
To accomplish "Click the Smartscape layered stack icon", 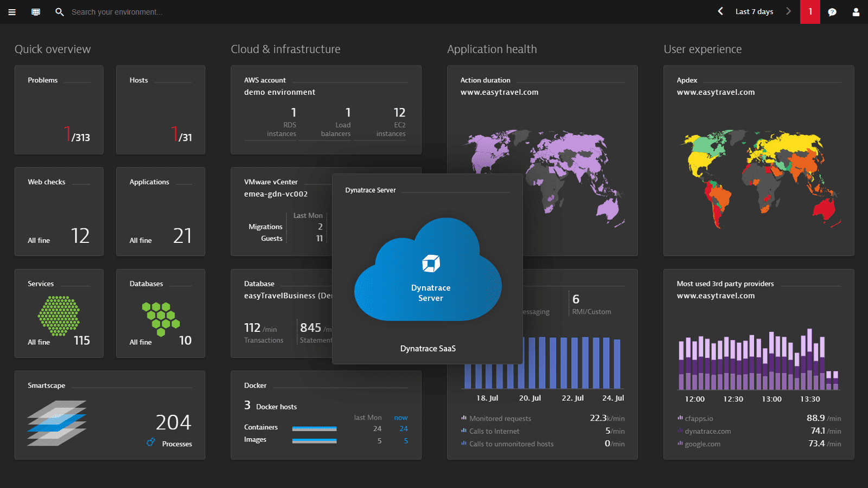I will pos(57,423).
